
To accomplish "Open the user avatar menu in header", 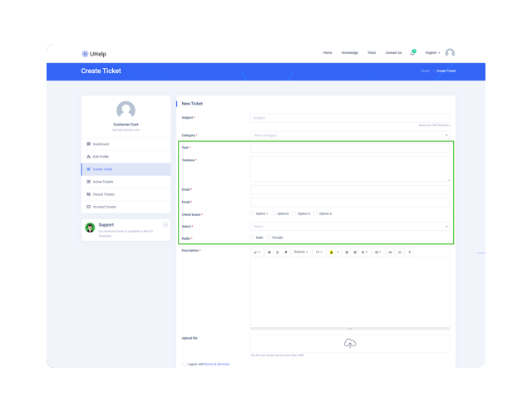I will (x=450, y=53).
